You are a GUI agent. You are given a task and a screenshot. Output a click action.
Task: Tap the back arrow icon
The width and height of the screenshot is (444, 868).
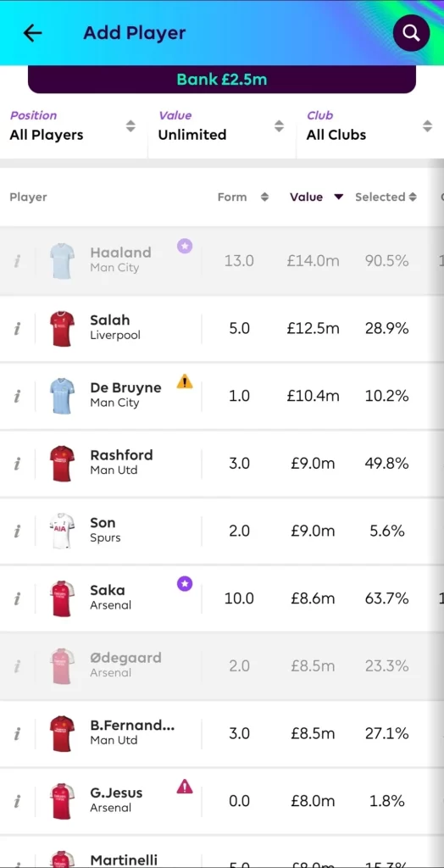(33, 33)
